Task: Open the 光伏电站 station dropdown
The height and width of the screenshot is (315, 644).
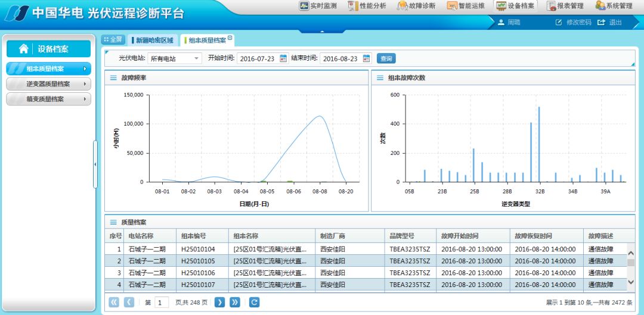Action: click(174, 58)
